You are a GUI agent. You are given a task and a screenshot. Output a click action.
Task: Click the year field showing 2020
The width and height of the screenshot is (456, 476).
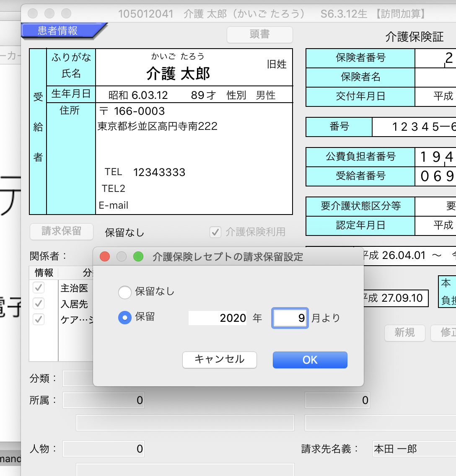click(218, 318)
